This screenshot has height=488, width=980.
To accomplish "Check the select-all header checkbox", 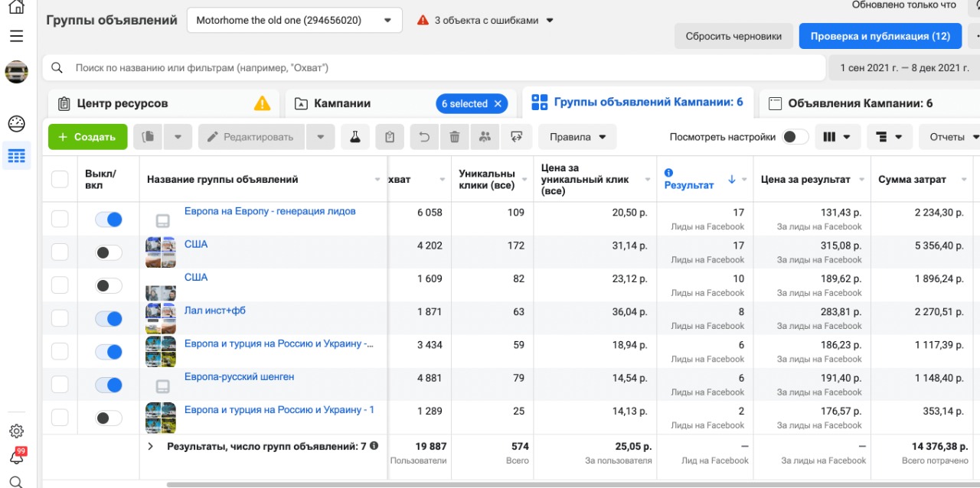I will coord(60,179).
